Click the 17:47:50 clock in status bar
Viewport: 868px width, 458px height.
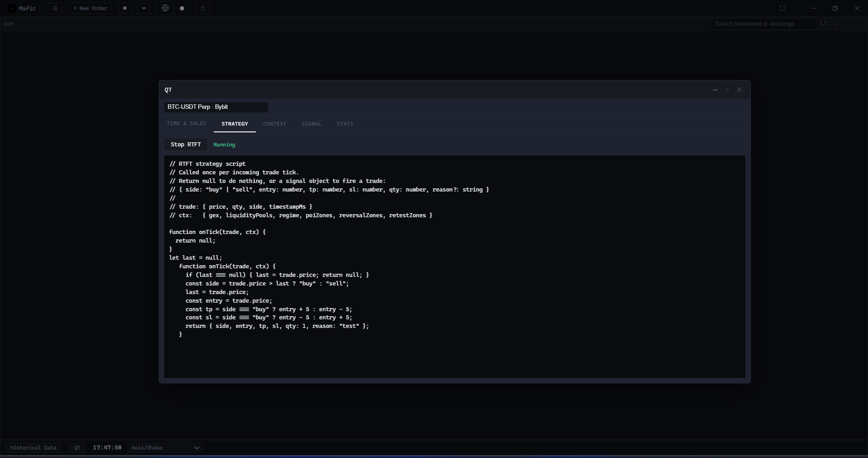tap(107, 448)
